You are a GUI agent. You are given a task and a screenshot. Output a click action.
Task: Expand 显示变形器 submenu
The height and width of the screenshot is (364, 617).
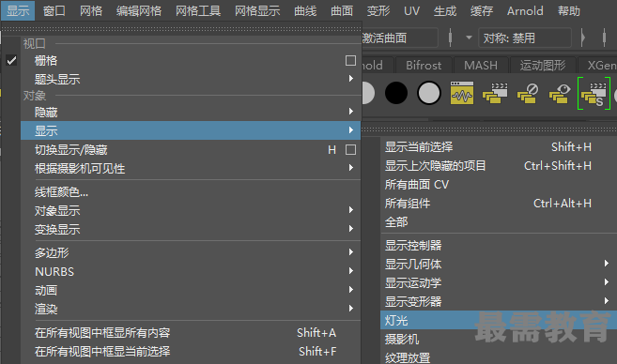[607, 301]
